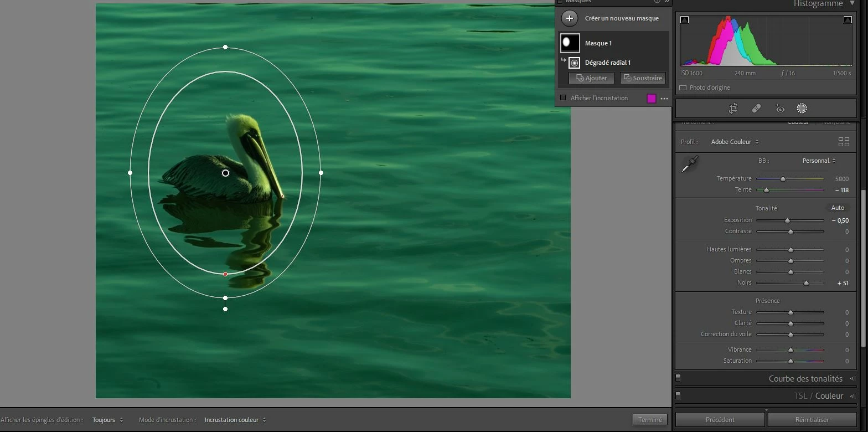Image resolution: width=868 pixels, height=432 pixels.
Task: Expand the Courbe des tonalités panel
Action: tap(852, 379)
